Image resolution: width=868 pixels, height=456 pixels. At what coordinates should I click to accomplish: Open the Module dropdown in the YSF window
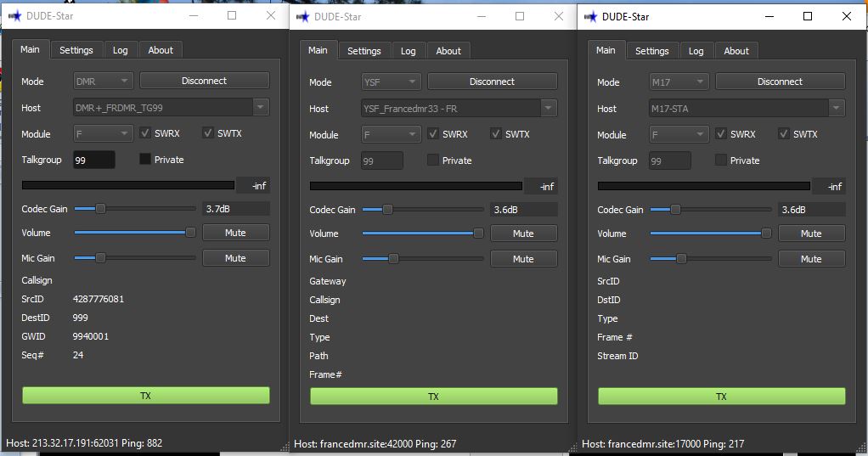coord(391,135)
